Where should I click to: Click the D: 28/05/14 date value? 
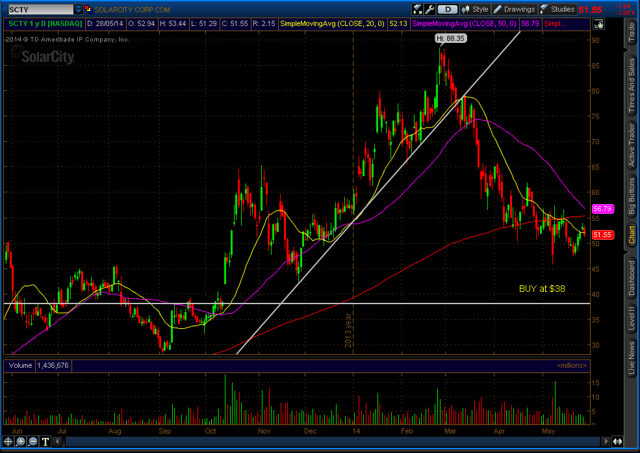click(x=105, y=24)
